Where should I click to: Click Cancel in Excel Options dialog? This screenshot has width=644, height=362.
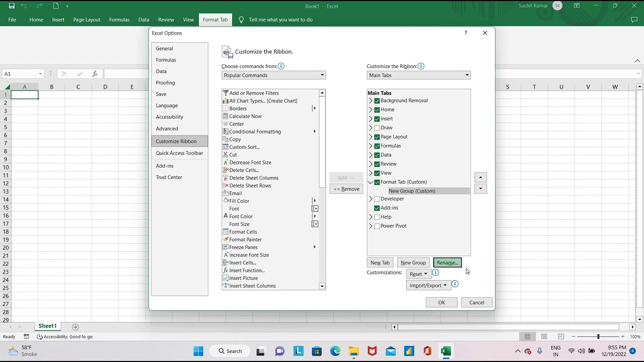[x=476, y=303]
